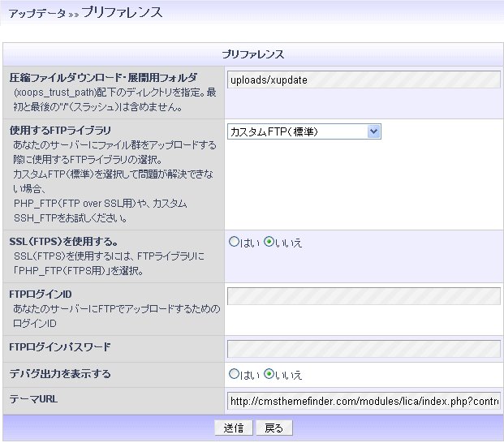Click the 圧縮ファイルダウンロード・展開用フォルダ label
504x443 pixels.
103,78
